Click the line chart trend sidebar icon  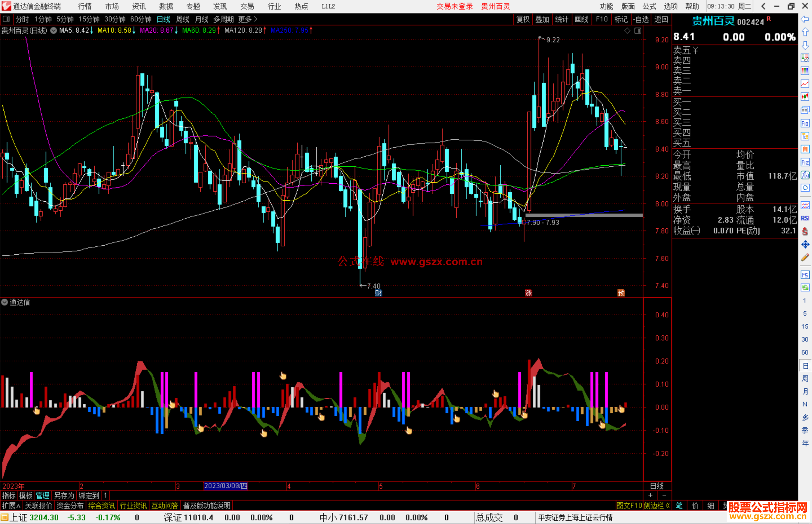[805, 83]
